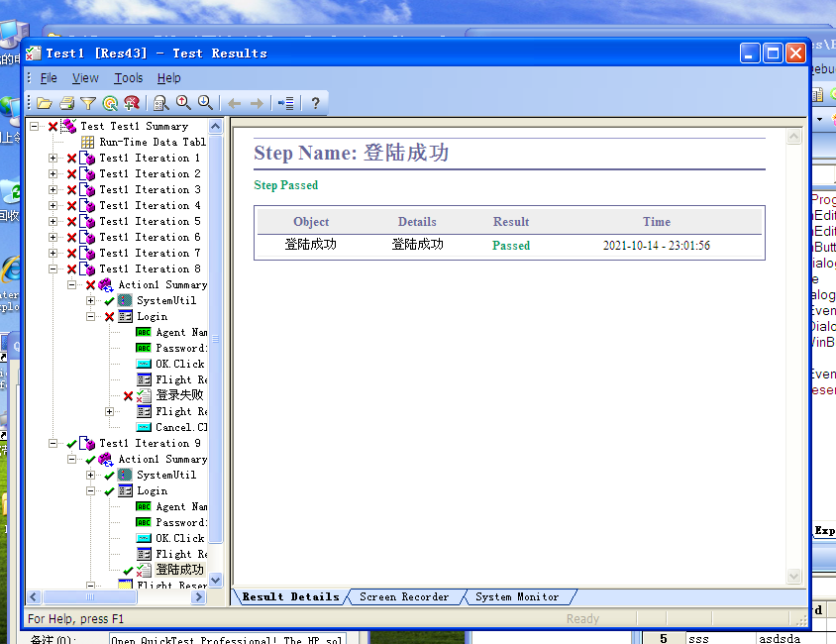
Task: Click the Test Results title bar icon
Action: click(34, 53)
